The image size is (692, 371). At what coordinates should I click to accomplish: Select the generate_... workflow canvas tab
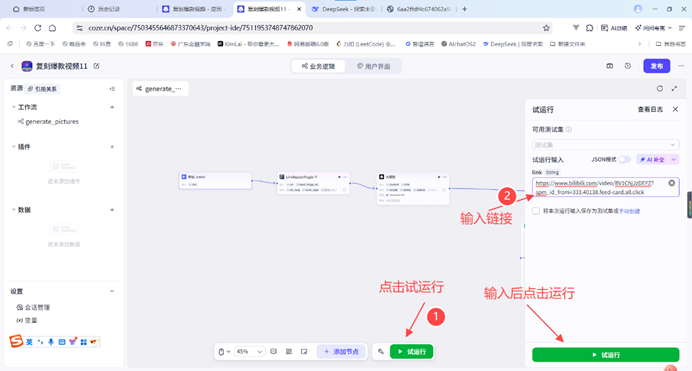click(161, 89)
